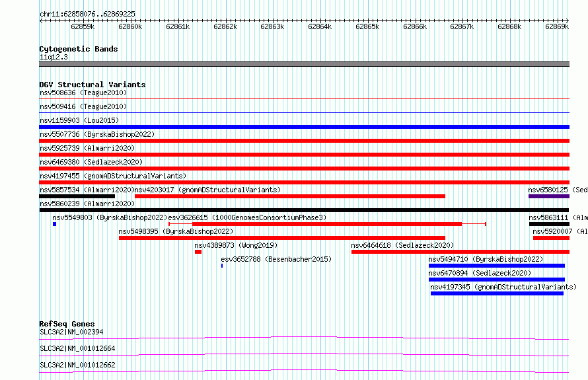Click the 62862k ruler position label
This screenshot has height=380, width=588.
click(225, 26)
